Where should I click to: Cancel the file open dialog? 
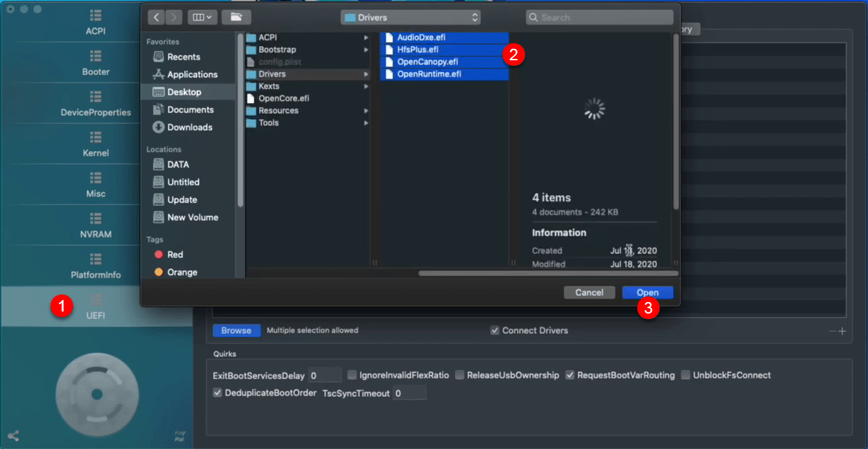coord(589,293)
